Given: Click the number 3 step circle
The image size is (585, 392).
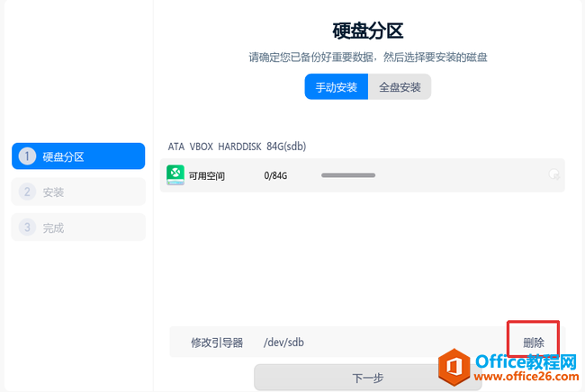Looking at the screenshot, I should [27, 227].
